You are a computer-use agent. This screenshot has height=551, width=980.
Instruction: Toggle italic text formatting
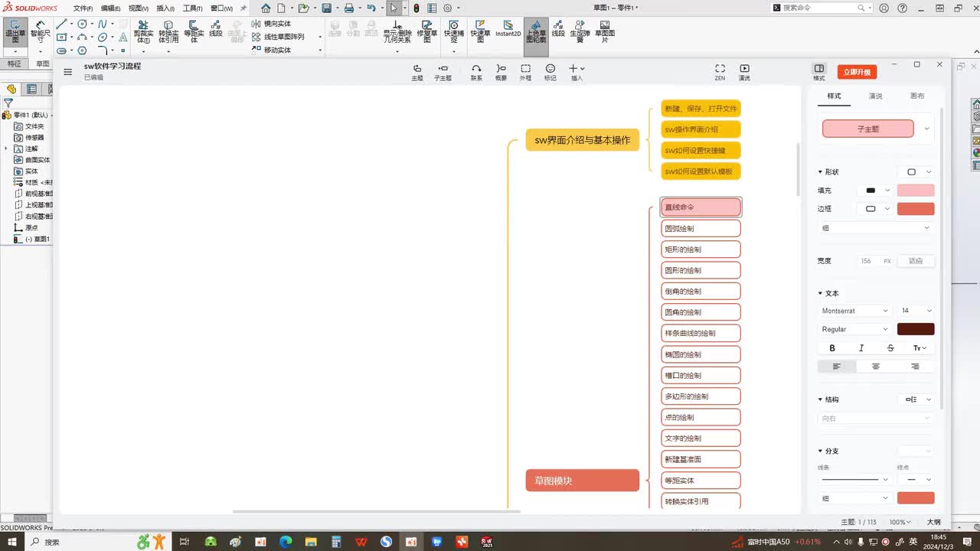click(861, 348)
